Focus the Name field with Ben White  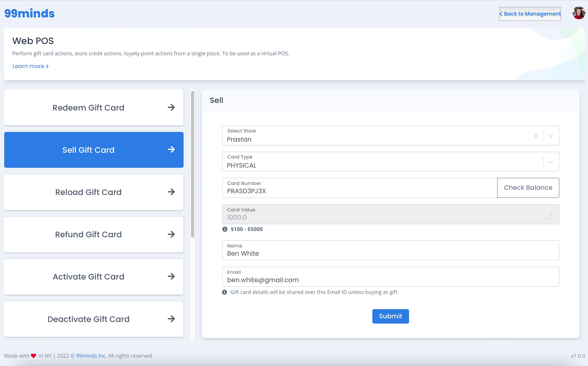click(391, 250)
